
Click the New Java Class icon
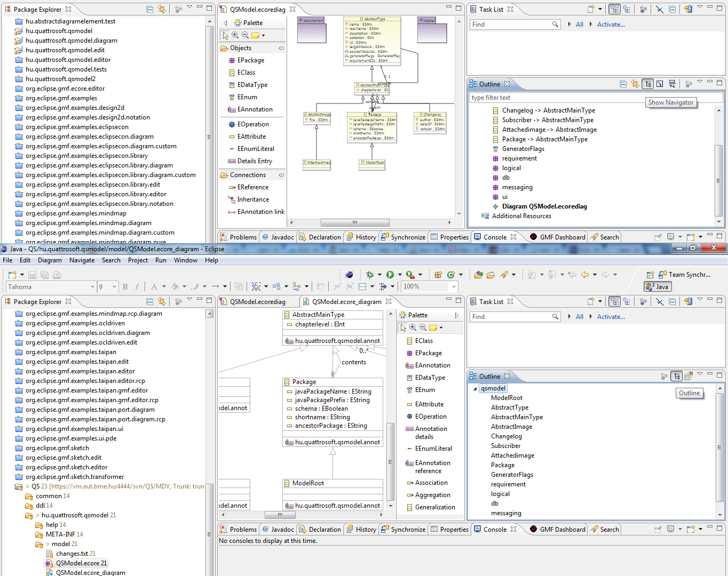(x=451, y=275)
